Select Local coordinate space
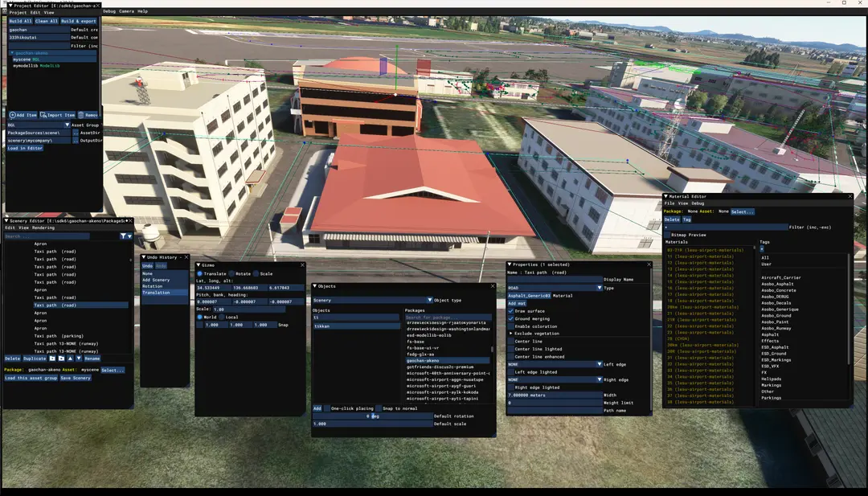This screenshot has width=868, height=496. (x=222, y=318)
